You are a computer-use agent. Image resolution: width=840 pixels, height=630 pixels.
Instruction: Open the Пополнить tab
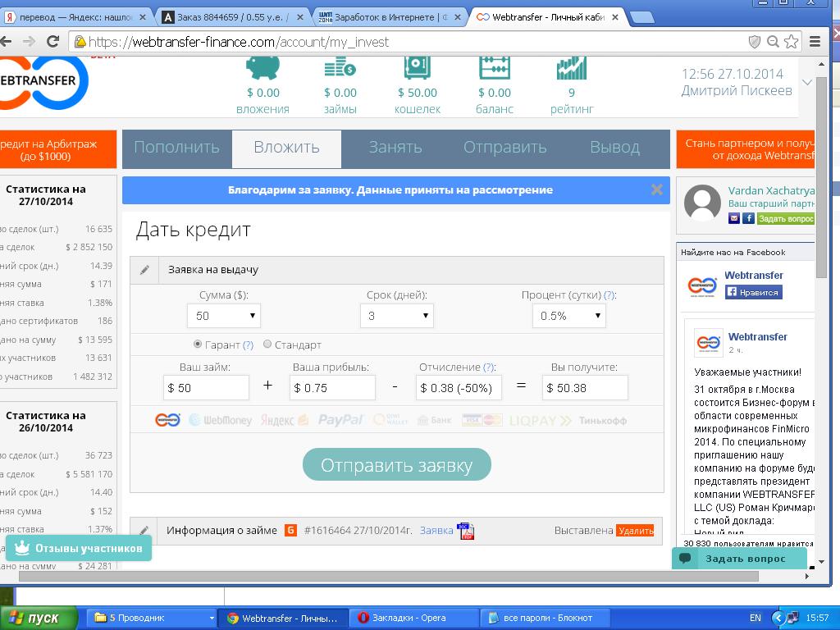pyautogui.click(x=177, y=148)
